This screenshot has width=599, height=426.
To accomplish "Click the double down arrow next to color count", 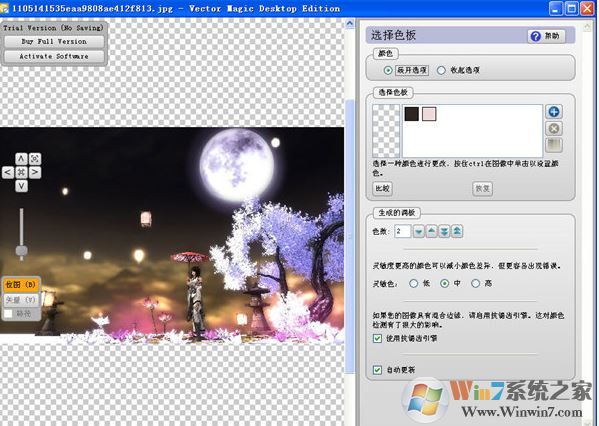I will click(x=444, y=231).
